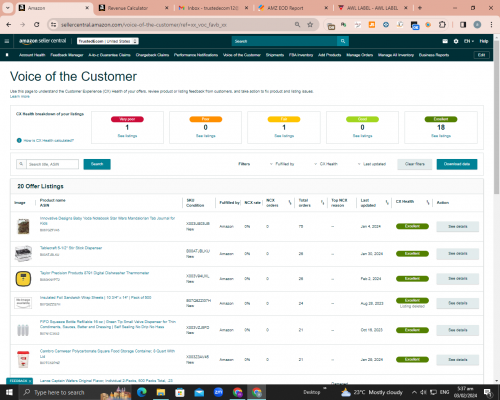
Task: Open Zoom app from the taskbar
Action: [218, 392]
